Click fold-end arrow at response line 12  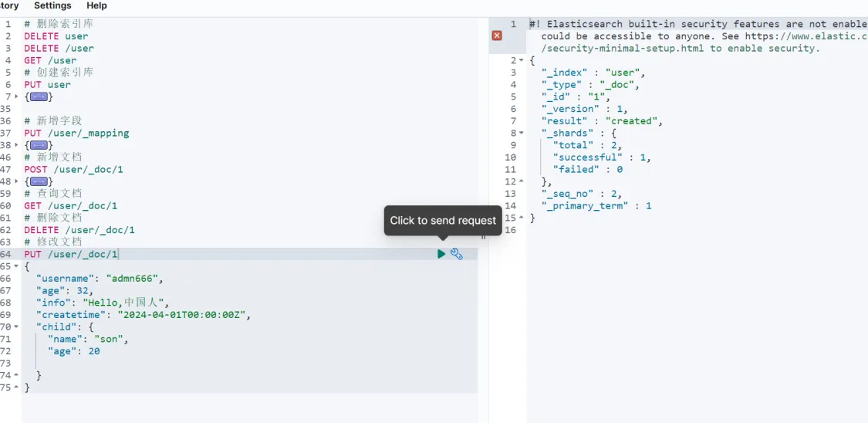[x=522, y=181]
